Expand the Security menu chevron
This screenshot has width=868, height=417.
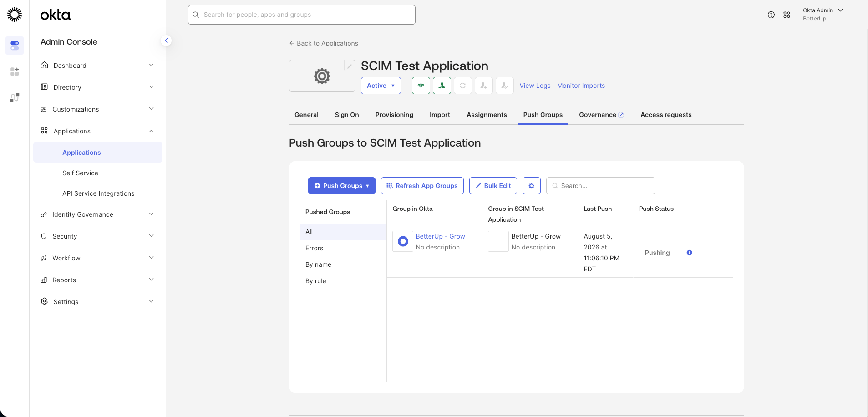click(x=152, y=236)
